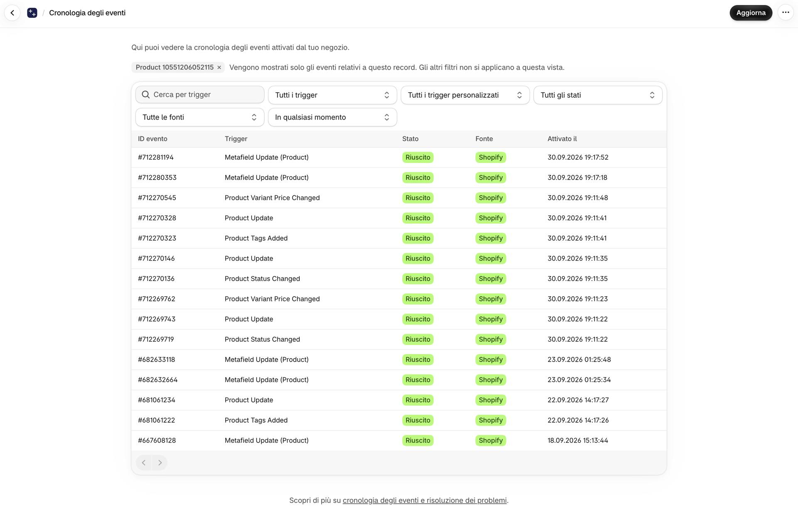Click Shopify badge for event #667608128
This screenshot has height=532, width=798.
coord(490,441)
